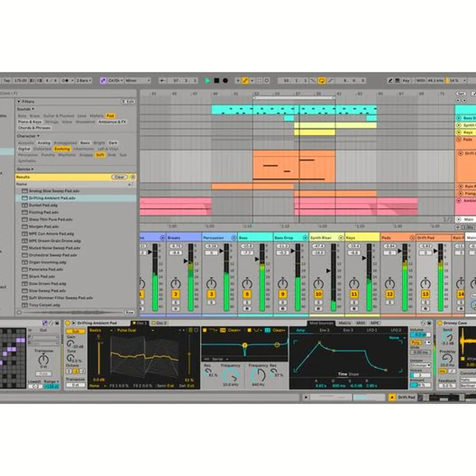
Task: Toggle the Sub oscillator button
Action: point(75,331)
